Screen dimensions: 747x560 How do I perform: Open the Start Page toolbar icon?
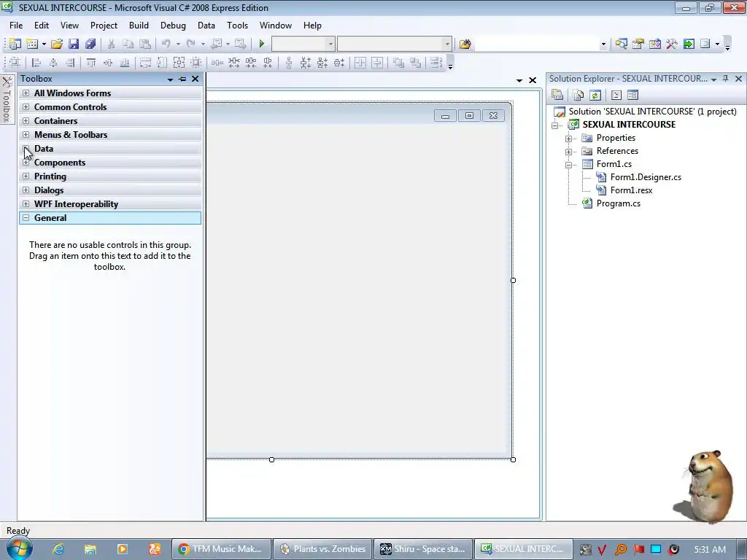(x=689, y=44)
